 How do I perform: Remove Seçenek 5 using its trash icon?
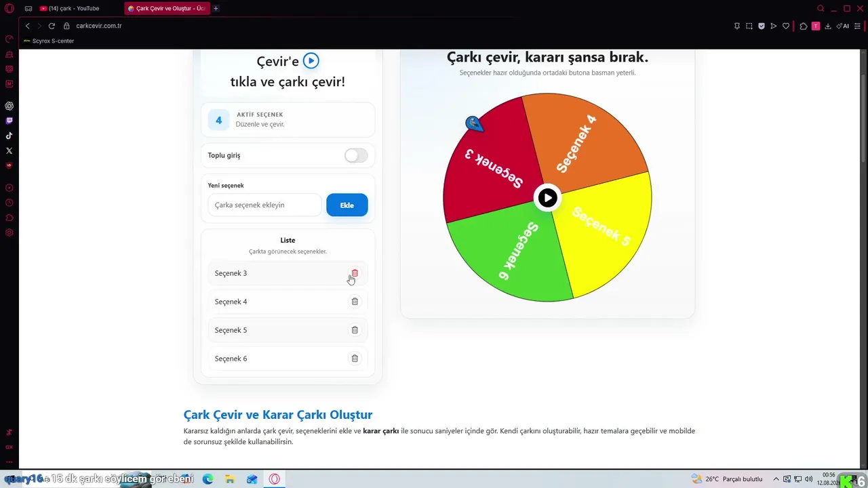coord(355,330)
